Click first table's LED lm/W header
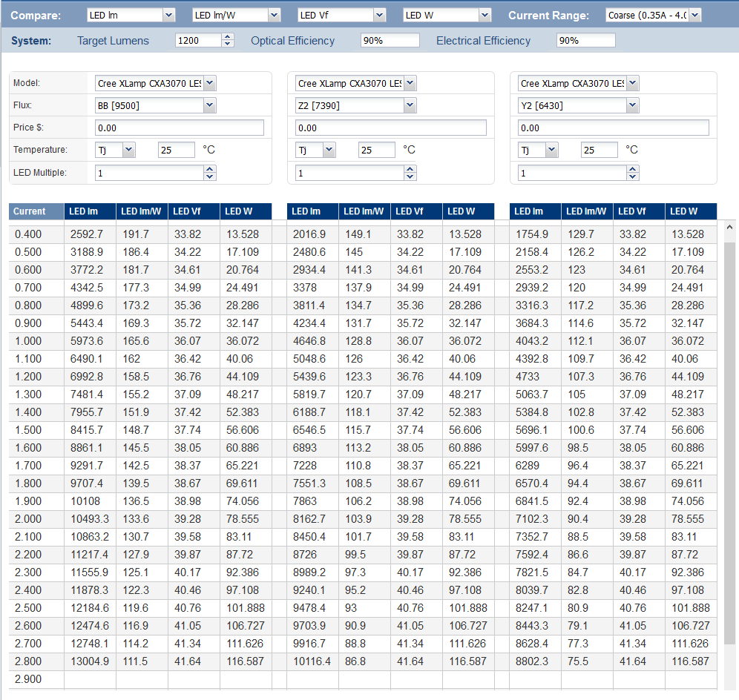 point(142,211)
